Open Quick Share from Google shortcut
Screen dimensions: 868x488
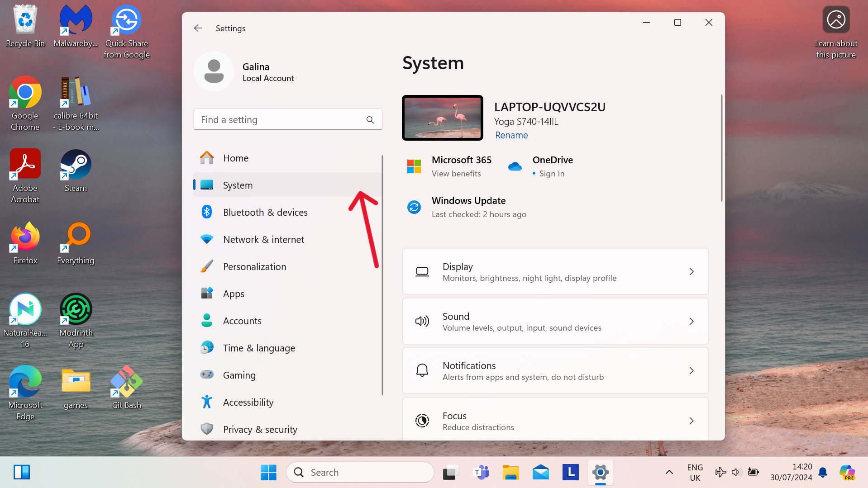click(x=127, y=32)
